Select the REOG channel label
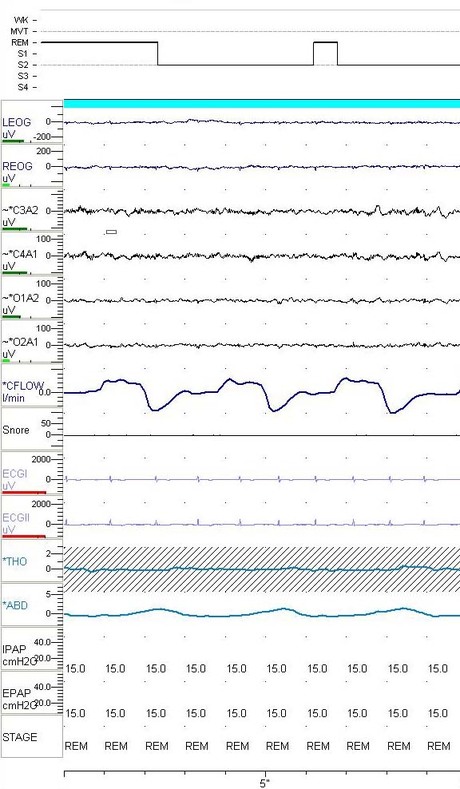Screen dimensions: 460x789 (17, 166)
